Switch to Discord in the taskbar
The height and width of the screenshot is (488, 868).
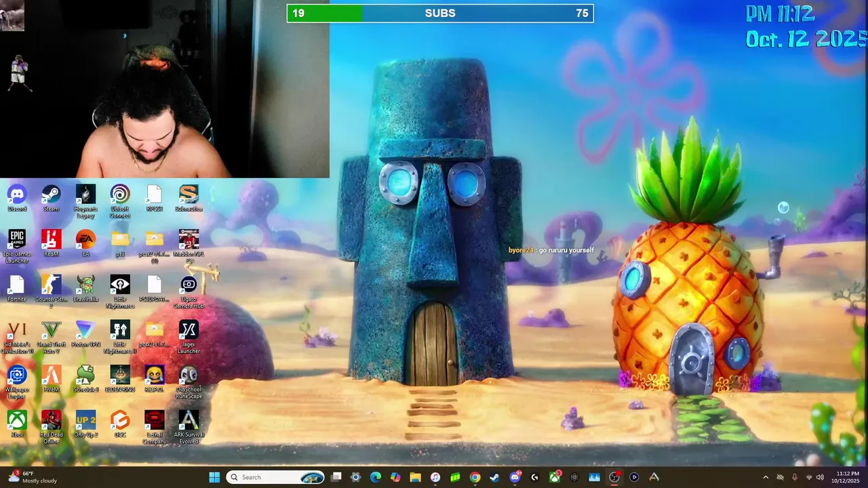(515, 477)
